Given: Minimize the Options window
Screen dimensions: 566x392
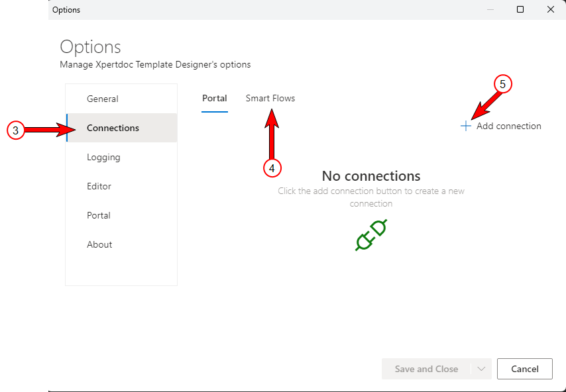Looking at the screenshot, I should coord(490,9).
